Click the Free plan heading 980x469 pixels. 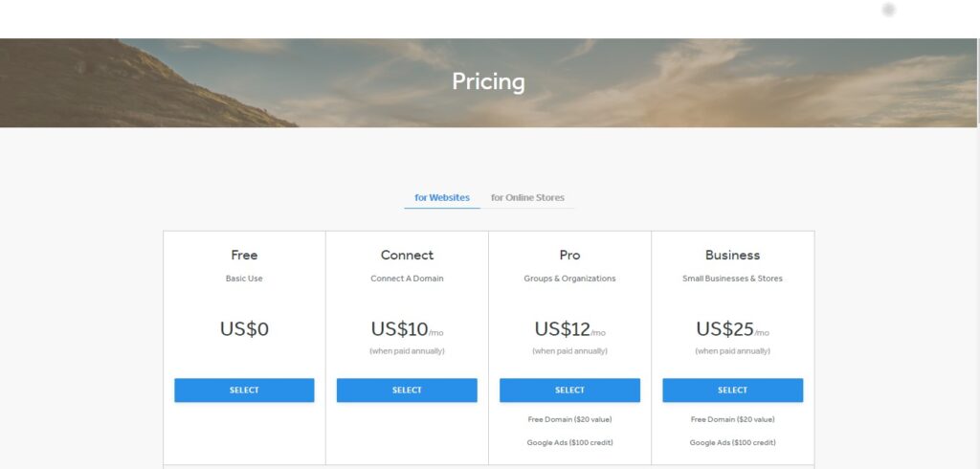coord(244,255)
